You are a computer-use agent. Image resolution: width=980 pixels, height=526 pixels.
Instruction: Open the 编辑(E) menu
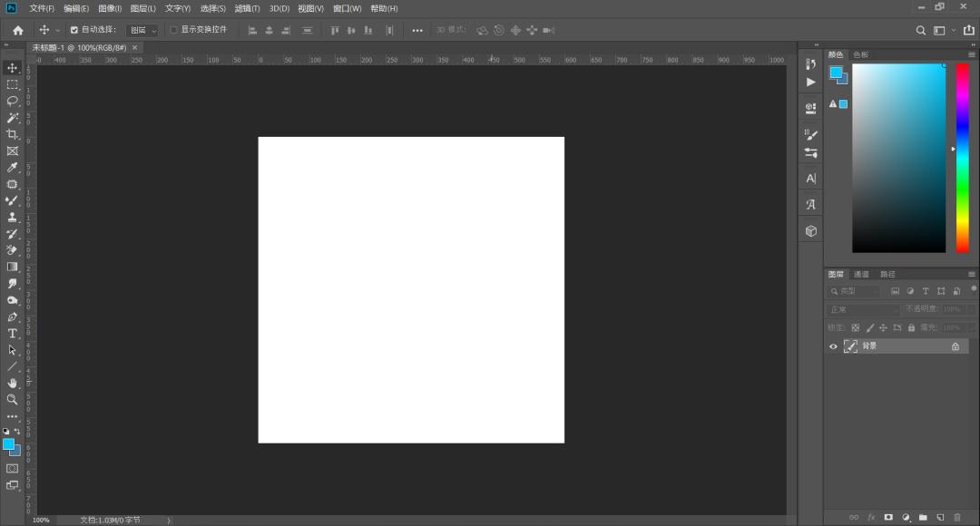pyautogui.click(x=76, y=9)
